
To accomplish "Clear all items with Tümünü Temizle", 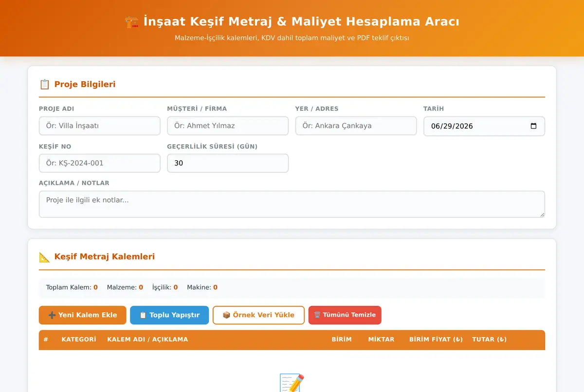I will click(345, 315).
